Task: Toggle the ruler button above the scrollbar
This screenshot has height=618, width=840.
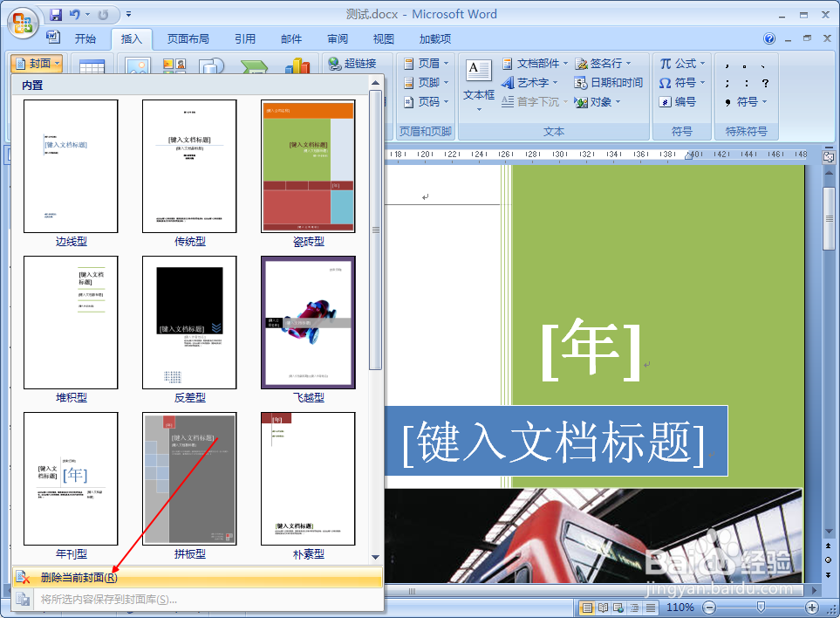Action: 829,156
